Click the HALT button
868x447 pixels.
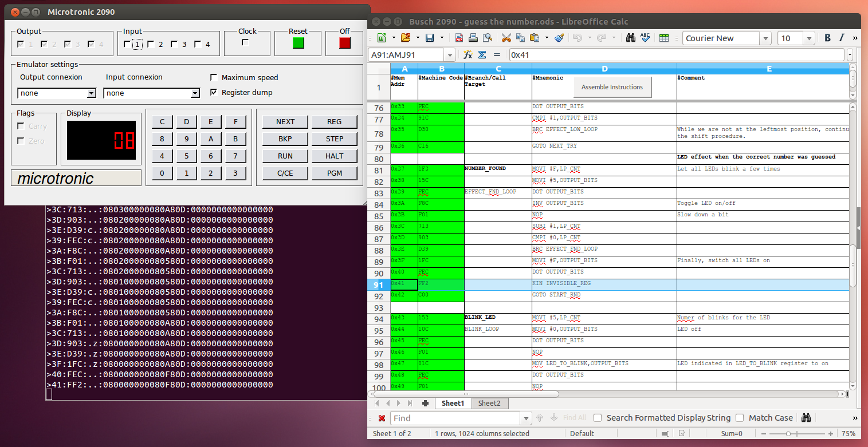335,156
